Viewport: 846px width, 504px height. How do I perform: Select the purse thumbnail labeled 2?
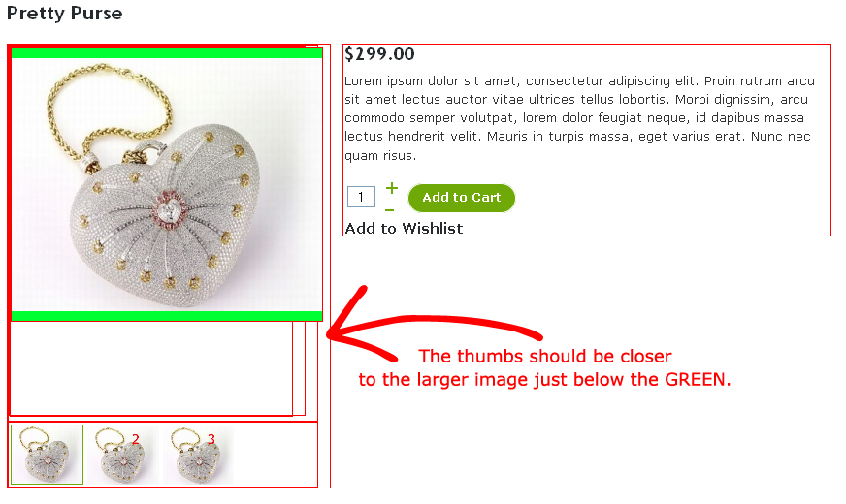pos(122,455)
